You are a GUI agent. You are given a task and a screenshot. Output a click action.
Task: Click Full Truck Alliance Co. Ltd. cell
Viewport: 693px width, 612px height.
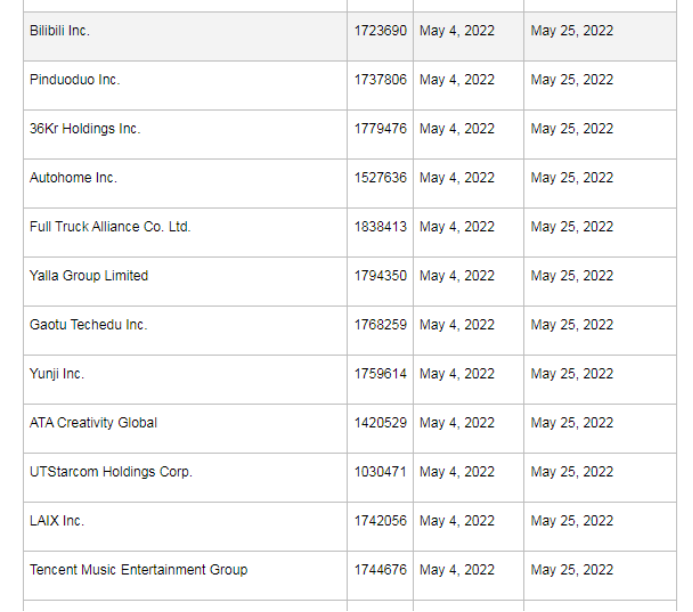tap(110, 227)
